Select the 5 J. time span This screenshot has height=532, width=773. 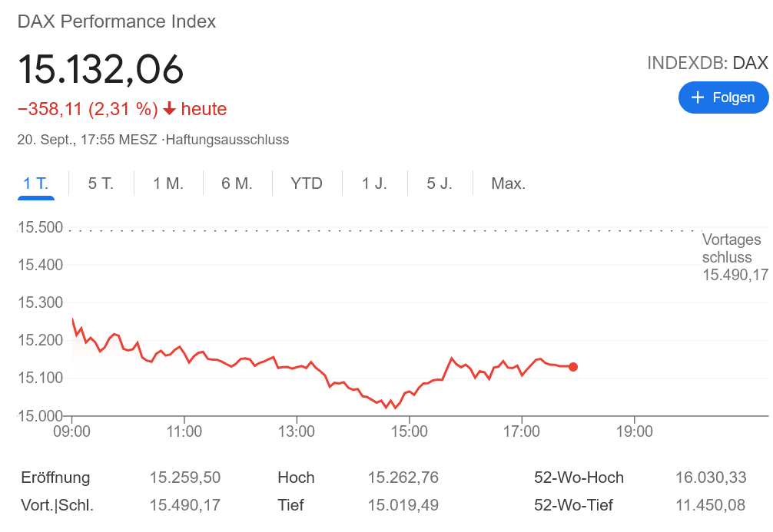438,183
